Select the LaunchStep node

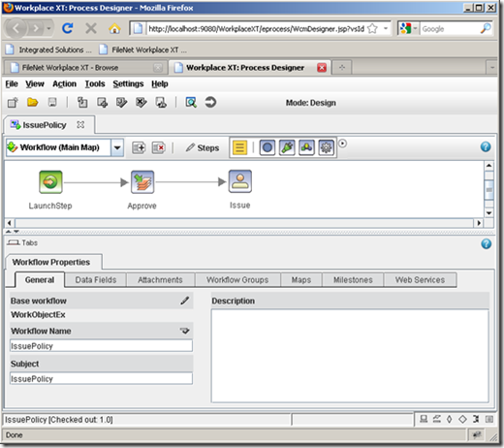tap(50, 182)
